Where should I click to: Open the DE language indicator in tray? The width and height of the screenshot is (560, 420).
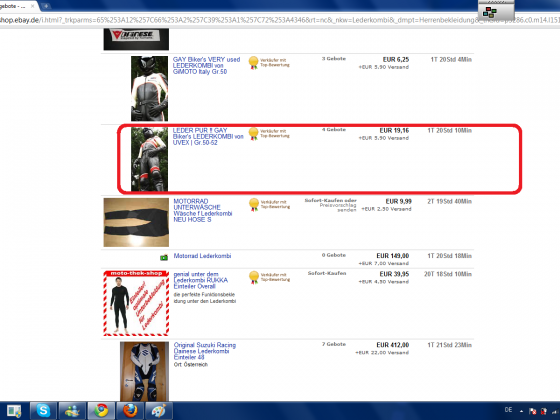click(508, 410)
